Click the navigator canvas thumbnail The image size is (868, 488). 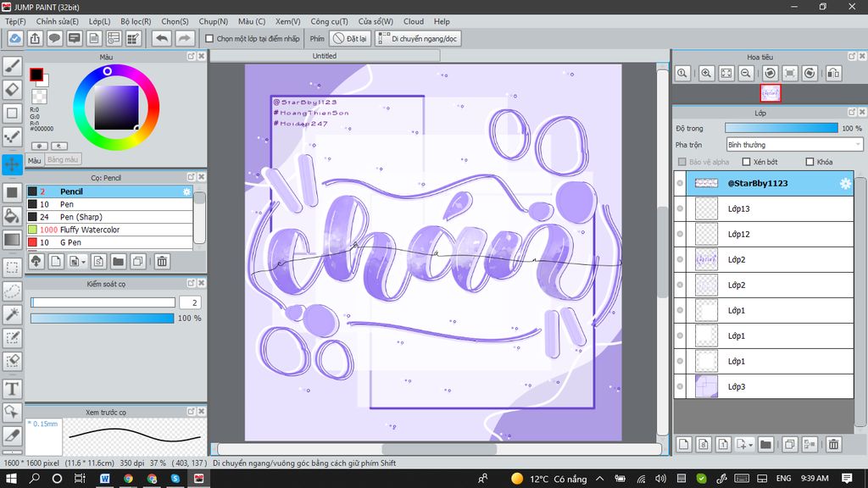click(x=770, y=93)
